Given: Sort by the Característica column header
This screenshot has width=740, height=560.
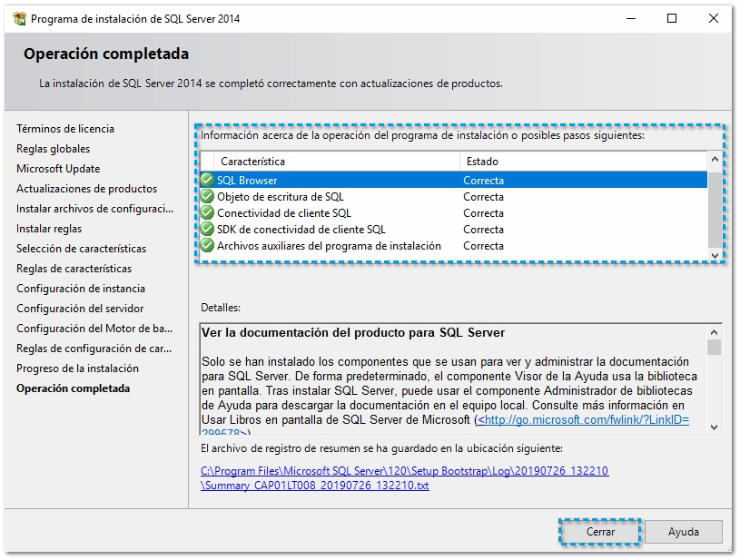Looking at the screenshot, I should (337, 162).
